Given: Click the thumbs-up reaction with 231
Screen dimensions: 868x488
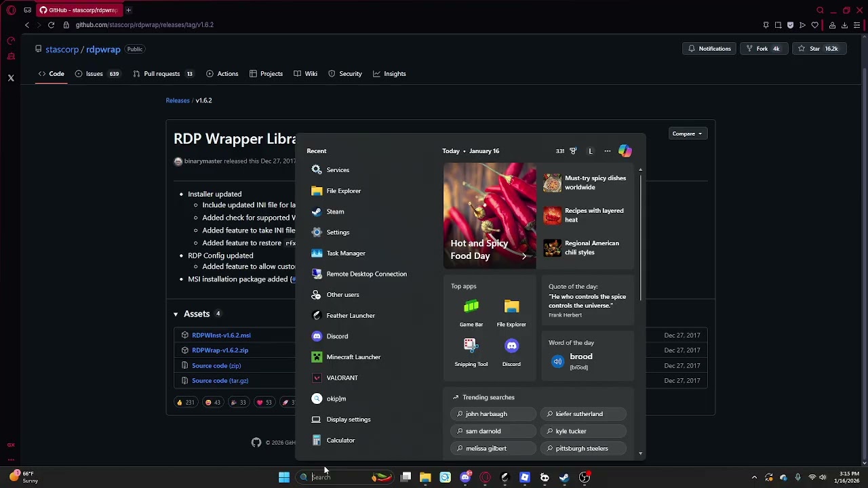Looking at the screenshot, I should pos(185,403).
